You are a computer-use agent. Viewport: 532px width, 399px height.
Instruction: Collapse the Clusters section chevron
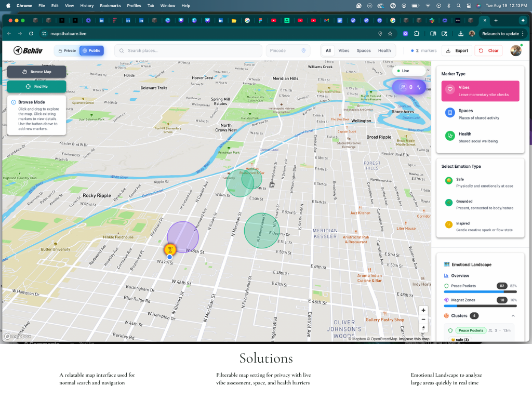513,316
